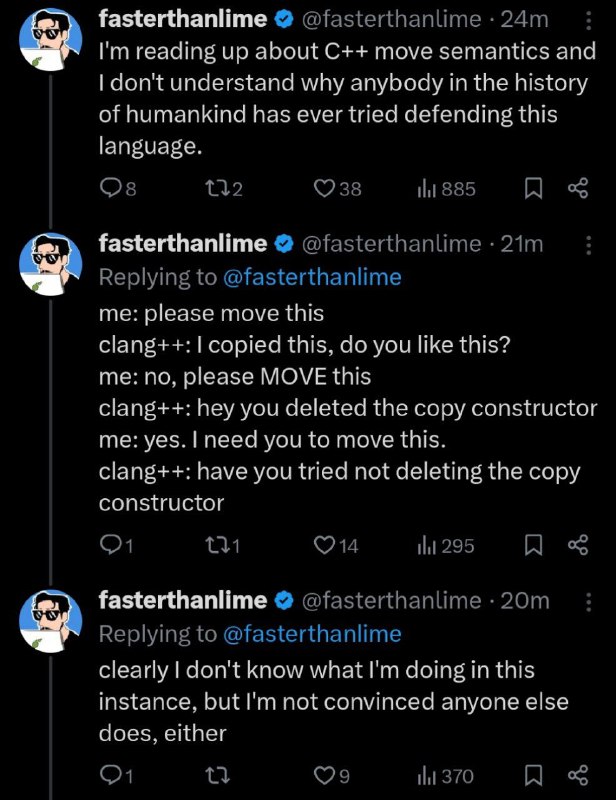Open more options menu on the 20m tweet
Viewport: 616px width, 800px height.
coord(588,602)
